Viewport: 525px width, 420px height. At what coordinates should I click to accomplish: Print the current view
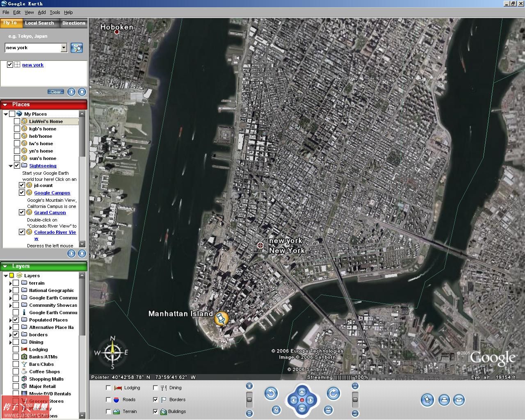point(444,399)
